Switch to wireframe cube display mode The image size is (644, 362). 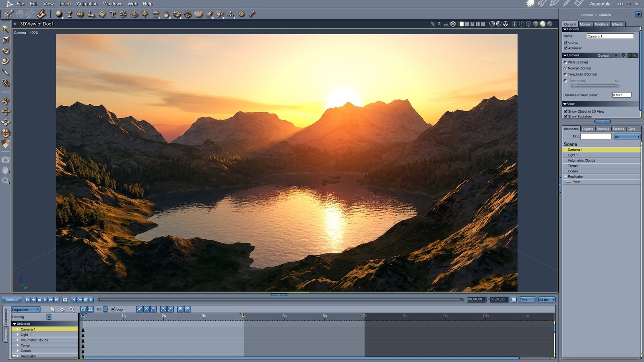pyautogui.click(x=528, y=24)
